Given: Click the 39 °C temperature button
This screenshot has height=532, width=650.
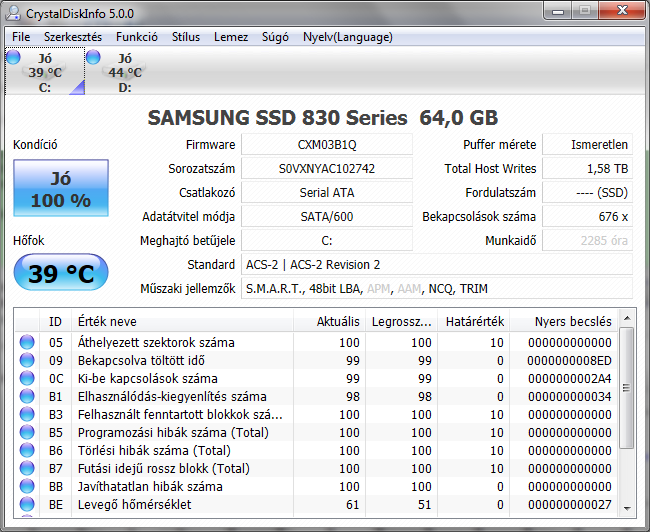Looking at the screenshot, I should point(61,273).
